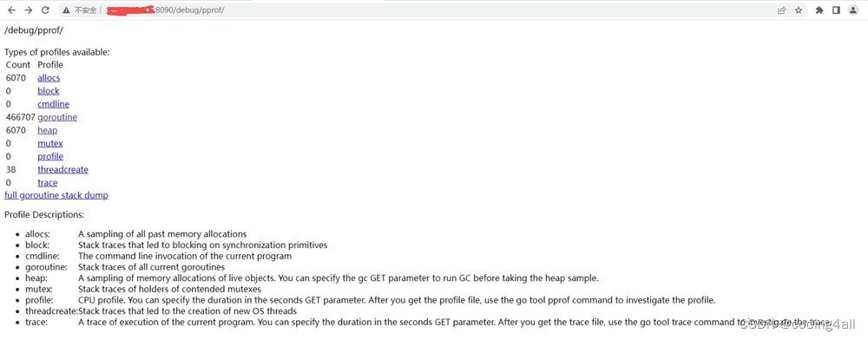Open the browser extensions puzzle icon

click(819, 10)
